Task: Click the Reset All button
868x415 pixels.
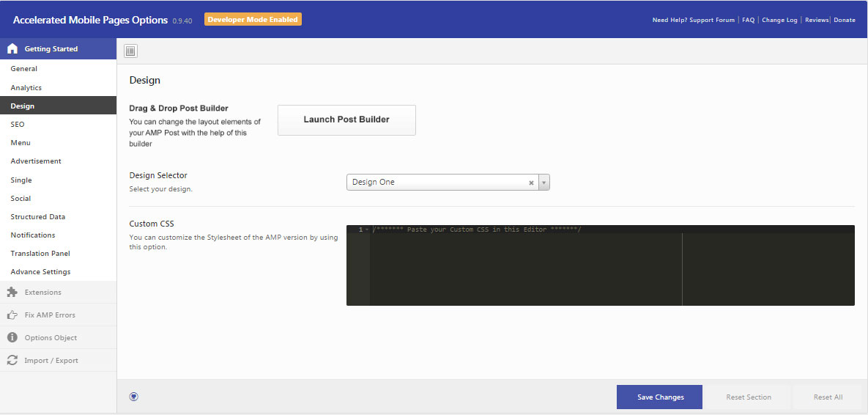Action: pos(828,397)
